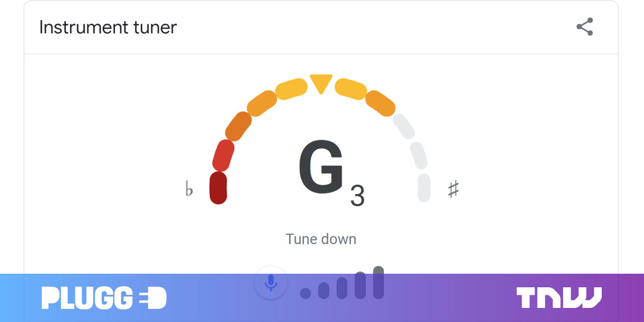
Task: Click the "Tune down" text
Action: coord(321,239)
